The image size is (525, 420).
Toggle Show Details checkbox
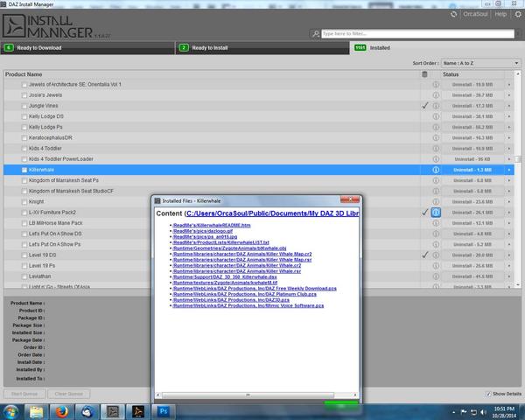(x=488, y=394)
